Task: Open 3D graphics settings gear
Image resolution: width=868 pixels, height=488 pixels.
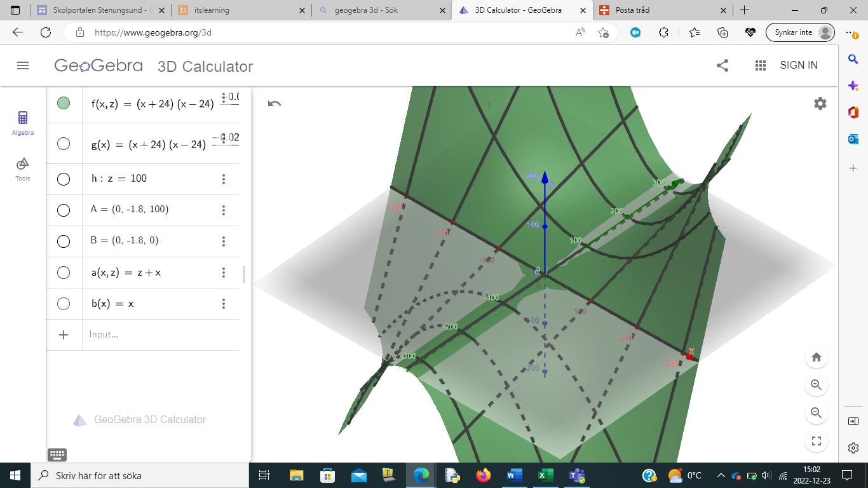Action: [x=820, y=104]
